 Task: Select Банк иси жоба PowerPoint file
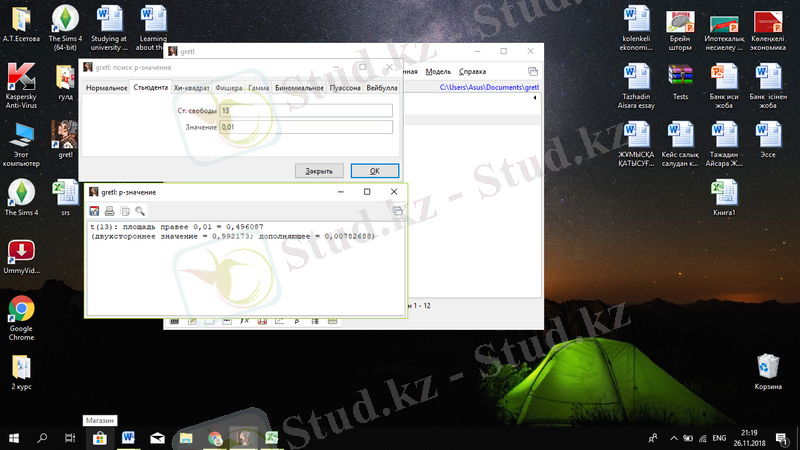pos(724,86)
